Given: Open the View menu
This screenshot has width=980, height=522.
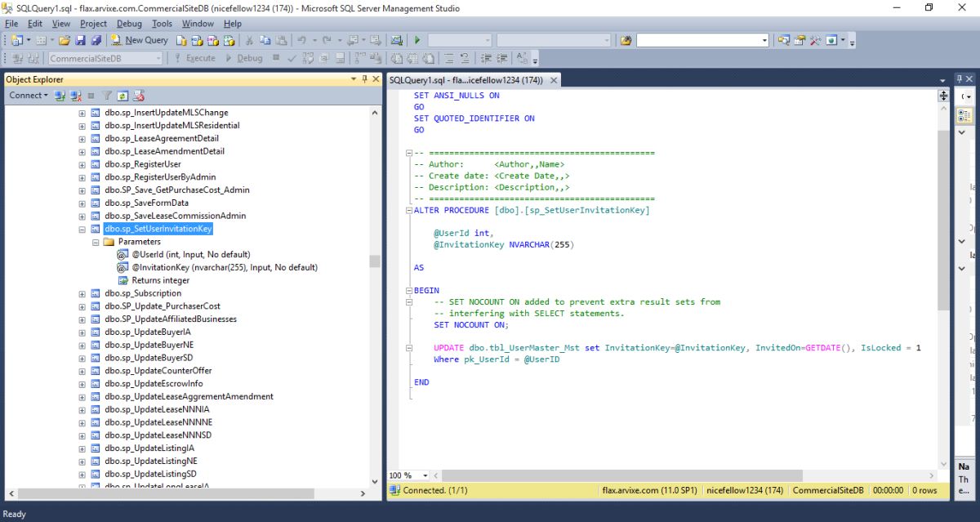Looking at the screenshot, I should 61,24.
